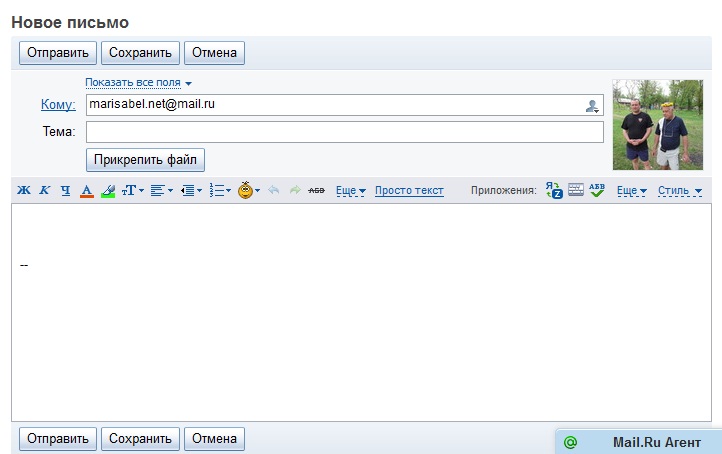Click the Тема subject input field

(x=344, y=133)
